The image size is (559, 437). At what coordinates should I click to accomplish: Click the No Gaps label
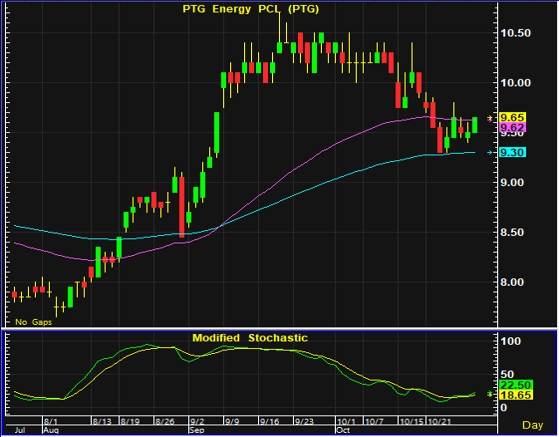[x=34, y=322]
